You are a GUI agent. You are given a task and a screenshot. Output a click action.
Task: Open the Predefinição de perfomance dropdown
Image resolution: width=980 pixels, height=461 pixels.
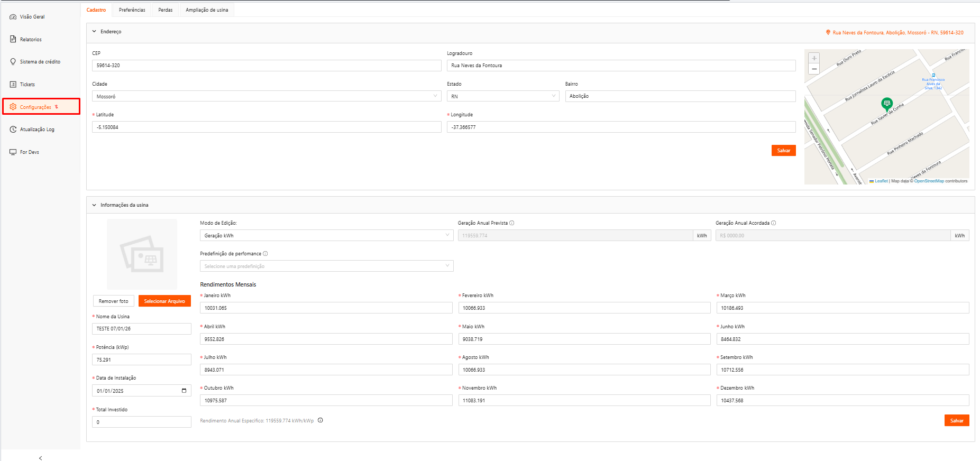pyautogui.click(x=327, y=266)
